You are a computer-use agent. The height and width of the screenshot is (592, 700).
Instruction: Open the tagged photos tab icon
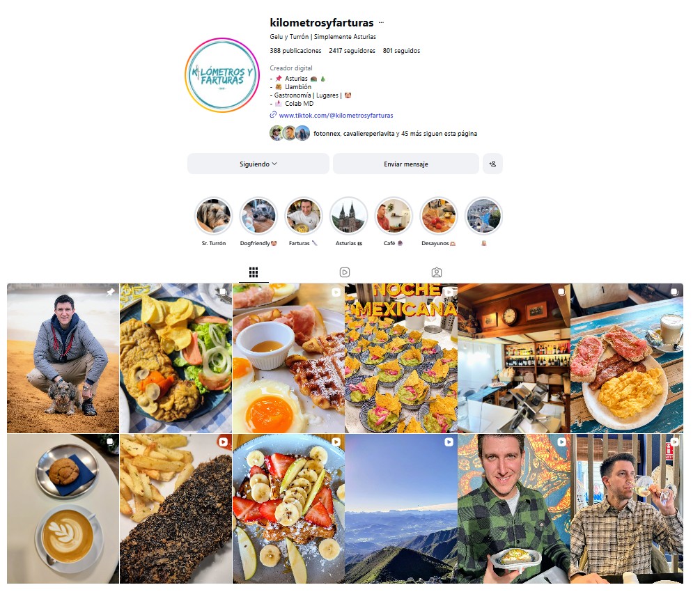[437, 272]
